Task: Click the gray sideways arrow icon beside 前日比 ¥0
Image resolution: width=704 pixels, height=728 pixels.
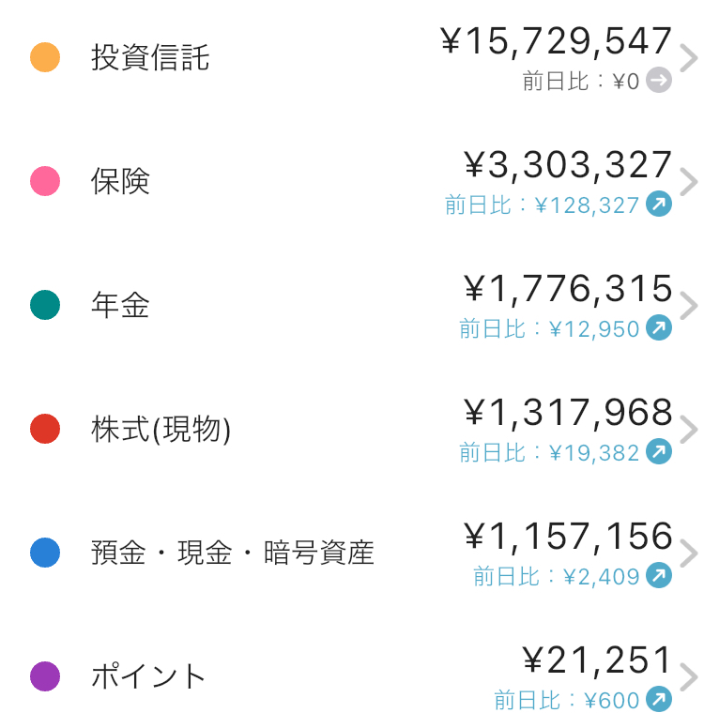Action: (659, 80)
